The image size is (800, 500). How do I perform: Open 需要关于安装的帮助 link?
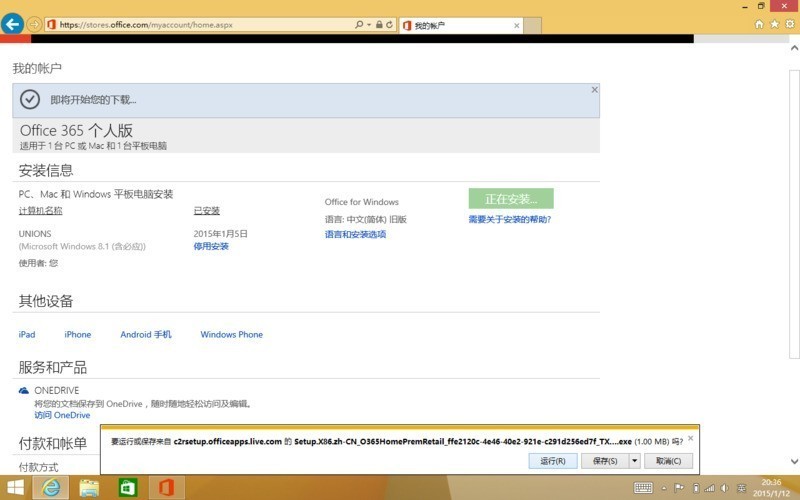pos(510,219)
